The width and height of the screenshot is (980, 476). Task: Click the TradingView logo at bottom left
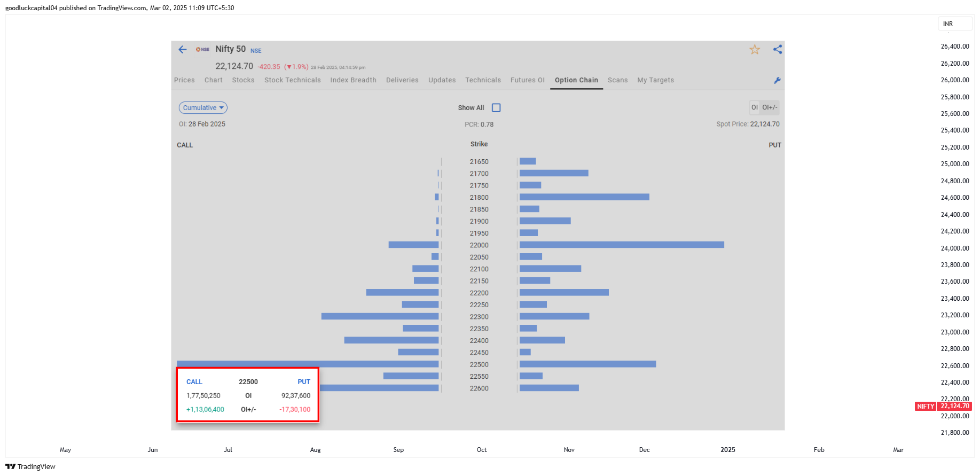(x=30, y=466)
